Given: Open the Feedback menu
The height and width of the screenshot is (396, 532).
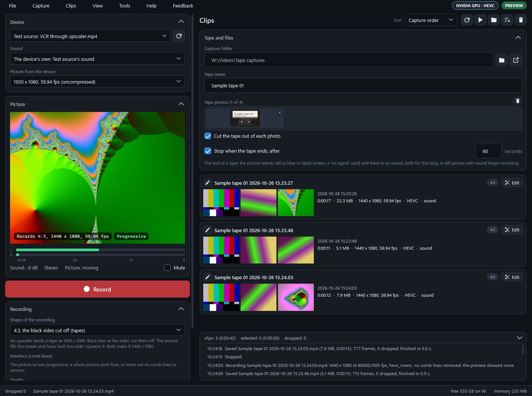Looking at the screenshot, I should coord(183,6).
